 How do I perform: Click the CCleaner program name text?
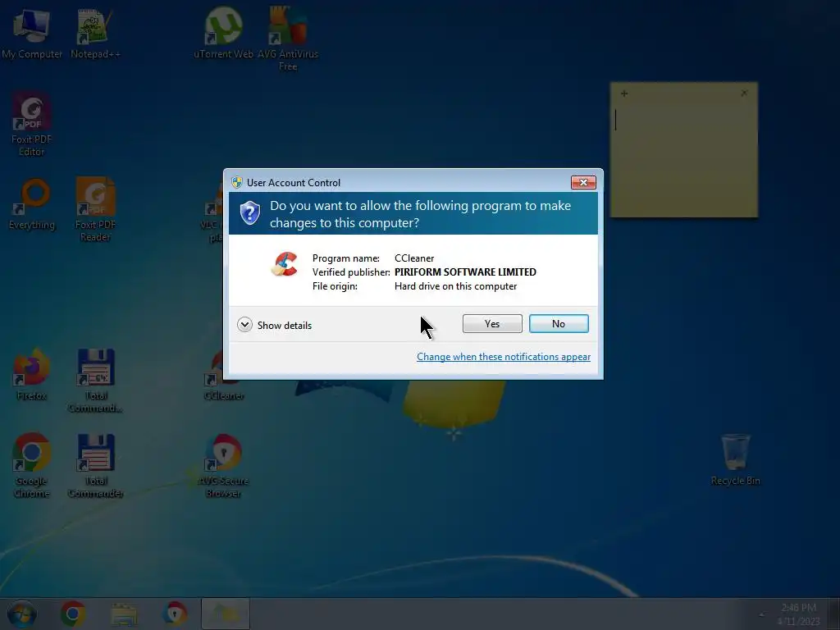(x=414, y=258)
